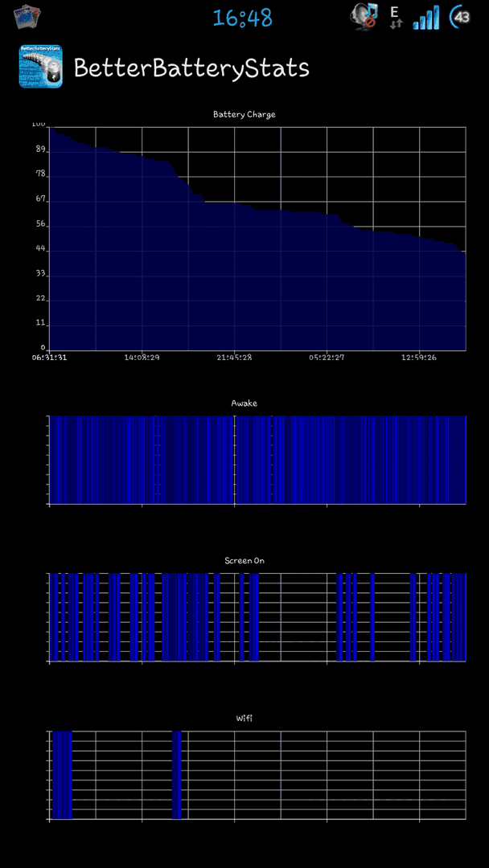Select the Awake graph title
The width and height of the screenshot is (489, 868).
(x=244, y=403)
